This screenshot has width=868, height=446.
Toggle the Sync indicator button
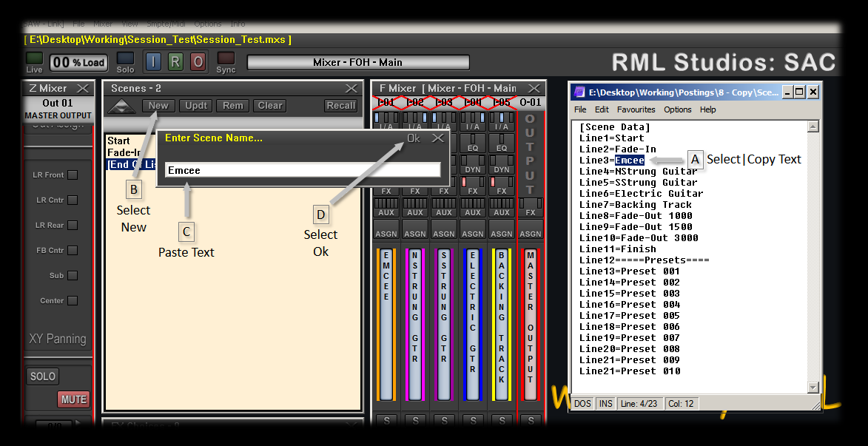[x=226, y=58]
